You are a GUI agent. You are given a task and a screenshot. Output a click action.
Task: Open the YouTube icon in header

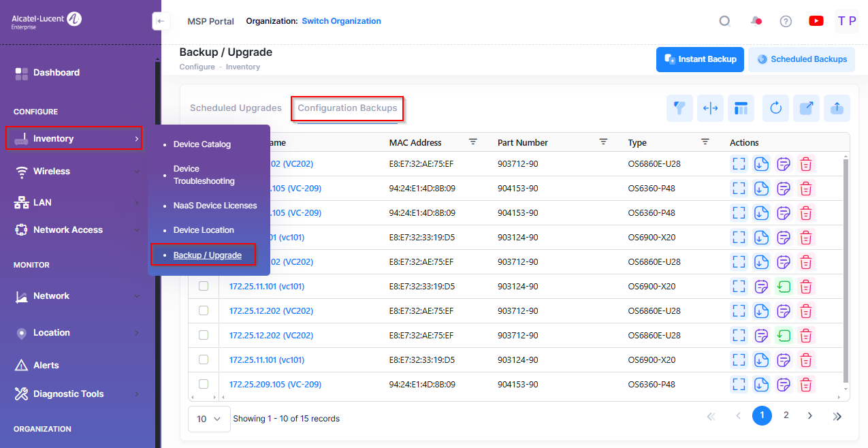[816, 21]
